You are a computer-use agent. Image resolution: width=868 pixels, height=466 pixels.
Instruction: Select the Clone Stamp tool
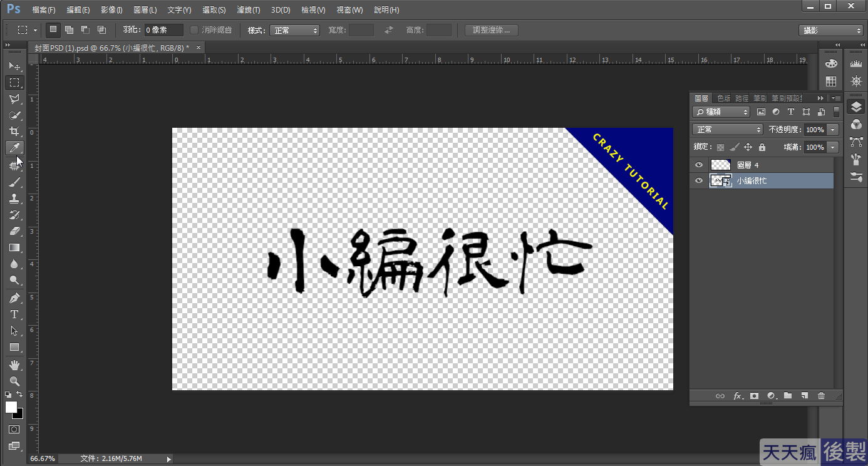tap(14, 199)
